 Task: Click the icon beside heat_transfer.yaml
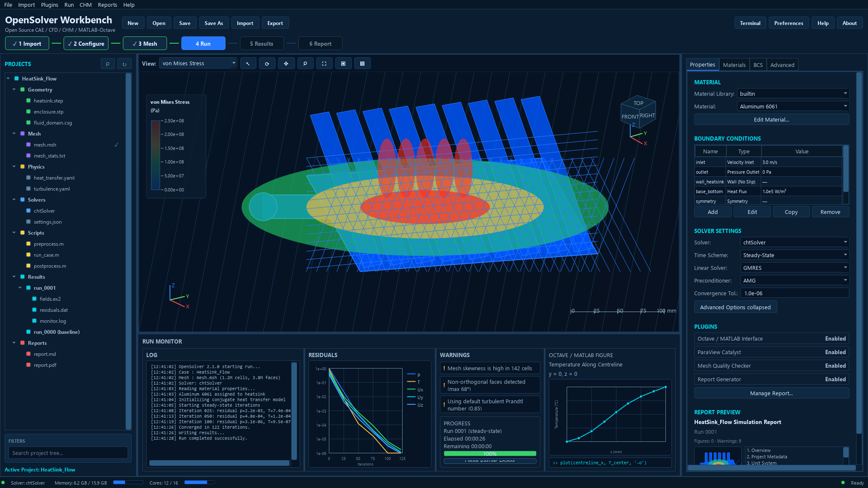coord(28,178)
